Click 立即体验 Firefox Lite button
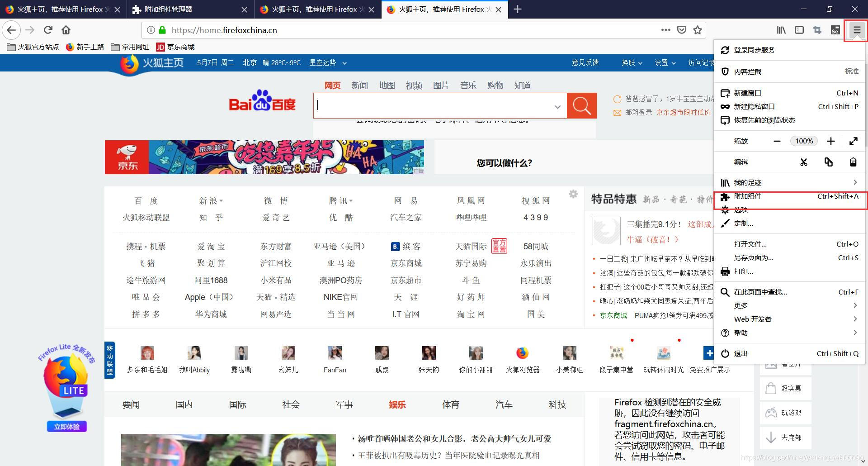The width and height of the screenshot is (868, 466). pyautogui.click(x=67, y=427)
